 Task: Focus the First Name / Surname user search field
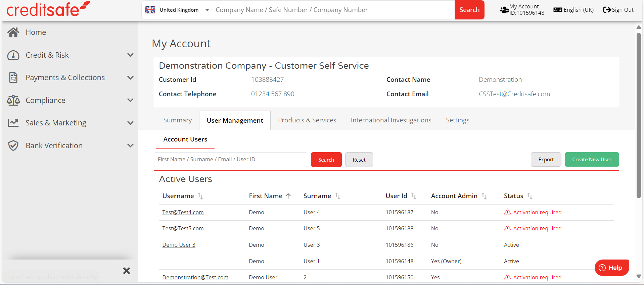pos(230,160)
